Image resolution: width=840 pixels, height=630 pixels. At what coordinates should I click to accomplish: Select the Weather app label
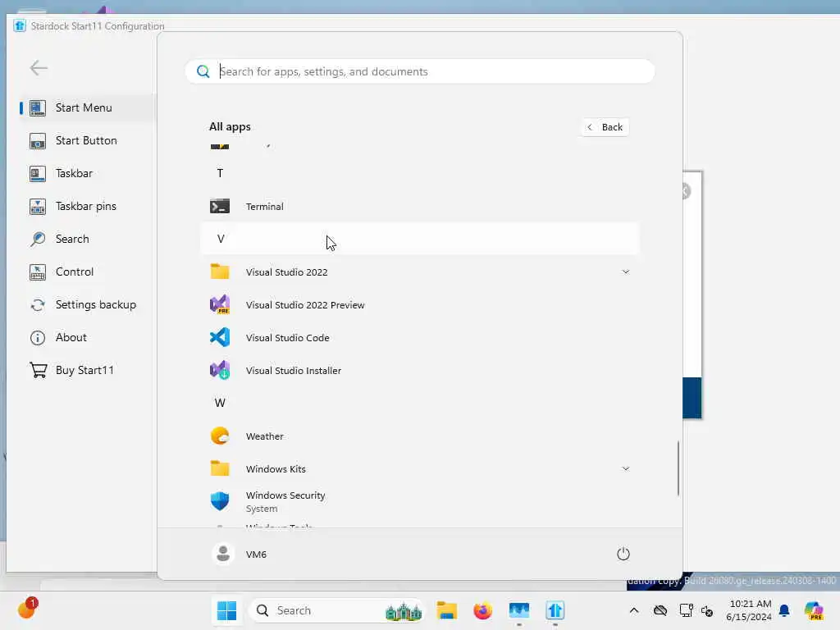pyautogui.click(x=265, y=436)
